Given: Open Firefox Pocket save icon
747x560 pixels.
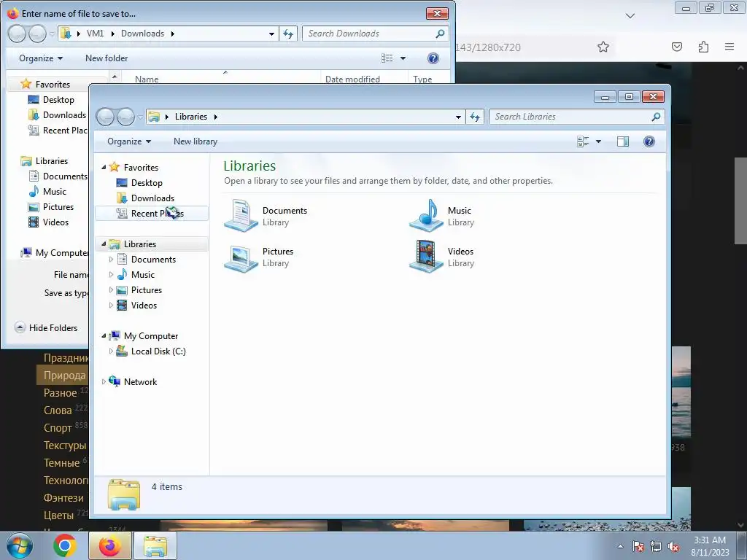Looking at the screenshot, I should pyautogui.click(x=677, y=47).
